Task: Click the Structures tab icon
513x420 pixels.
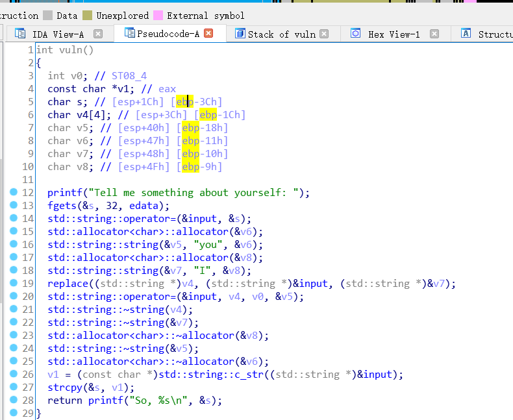Action: (x=466, y=33)
